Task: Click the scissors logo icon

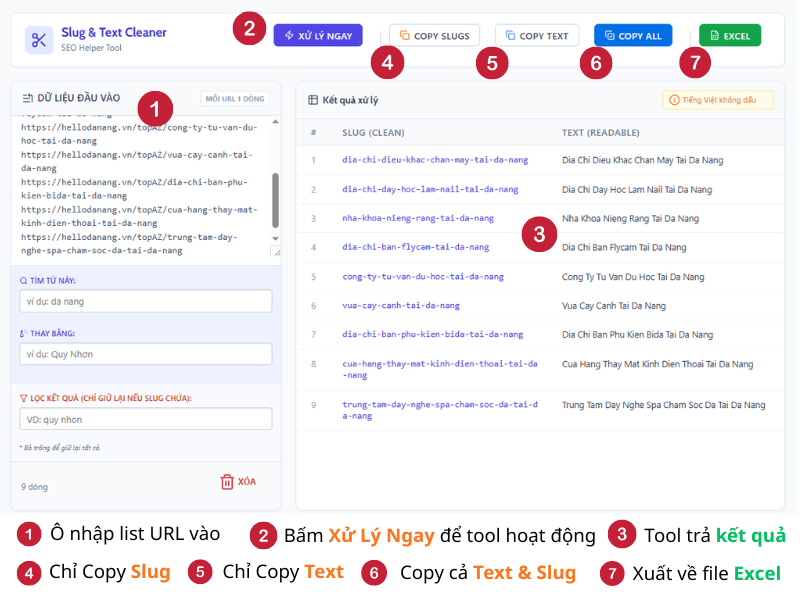Action: pos(39,40)
